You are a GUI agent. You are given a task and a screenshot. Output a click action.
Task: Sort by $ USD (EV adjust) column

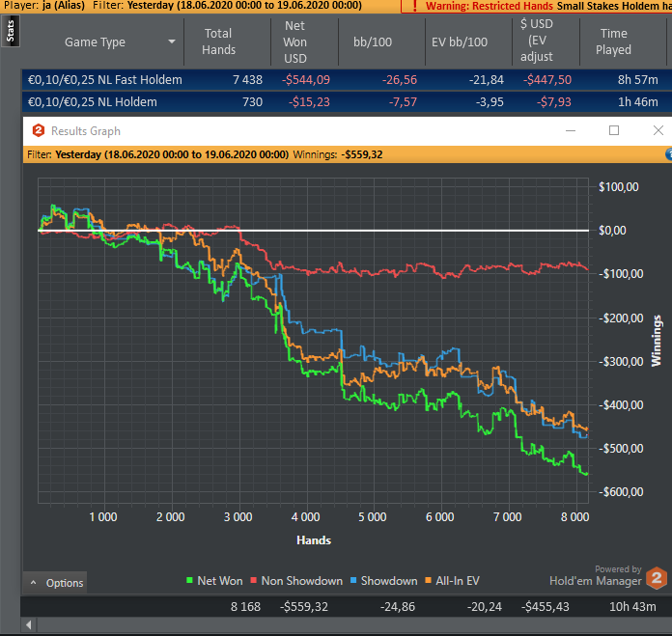[x=537, y=41]
